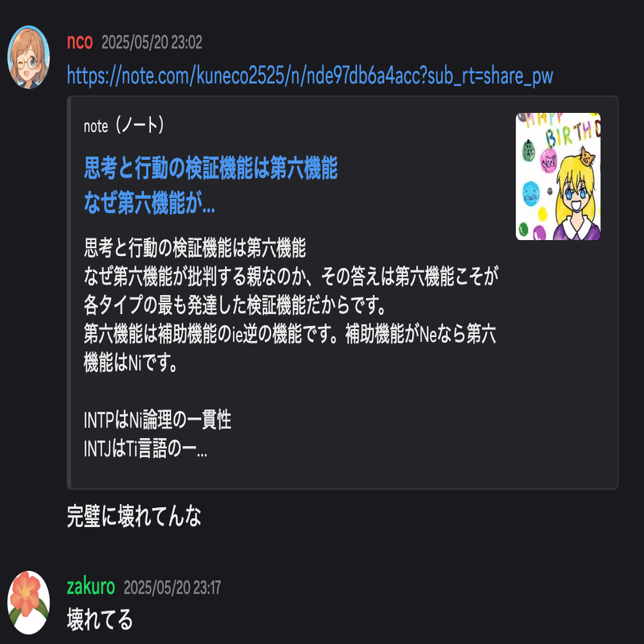Click the timestamp 2025/05/20 23:17
This screenshot has width=644, height=644.
pyautogui.click(x=172, y=588)
